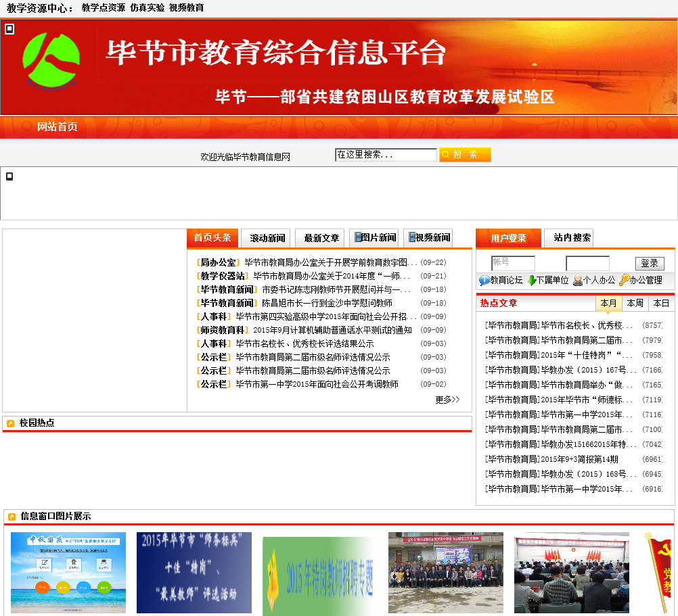Select the 本月 hot articles tab

point(608,303)
